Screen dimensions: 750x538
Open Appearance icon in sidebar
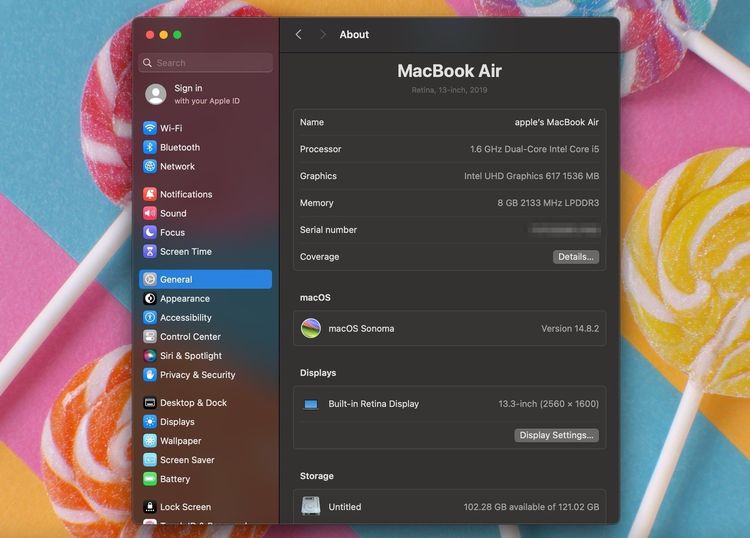(x=150, y=298)
